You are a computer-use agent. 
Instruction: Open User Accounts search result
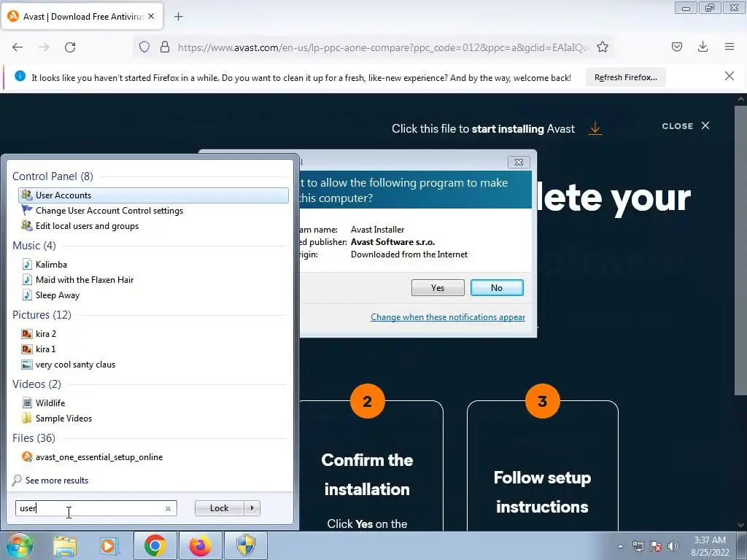click(153, 195)
